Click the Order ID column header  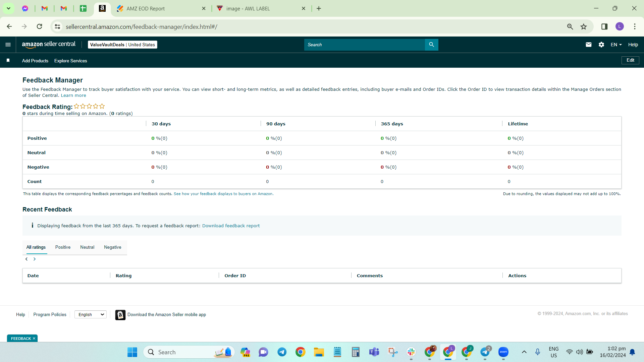[235, 276]
